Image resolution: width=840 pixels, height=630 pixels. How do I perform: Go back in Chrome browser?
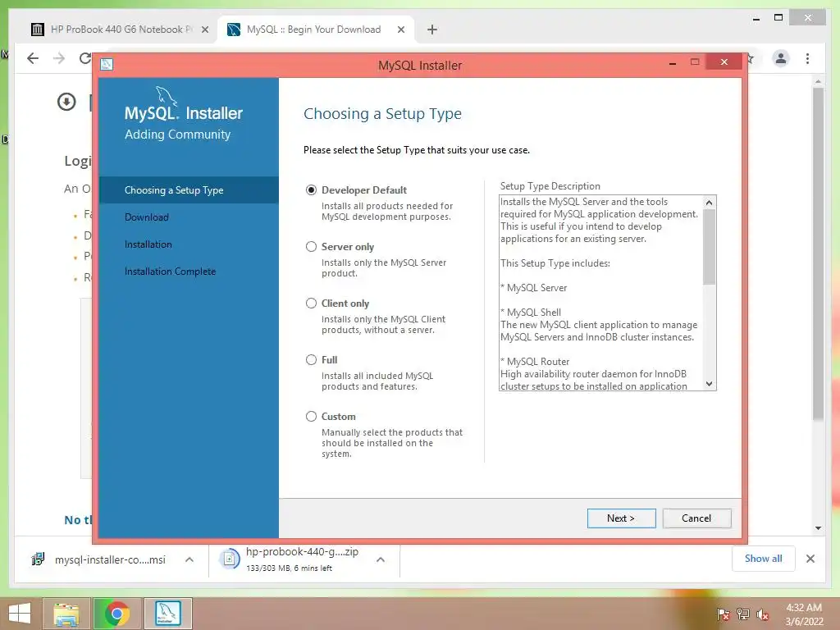[33, 58]
